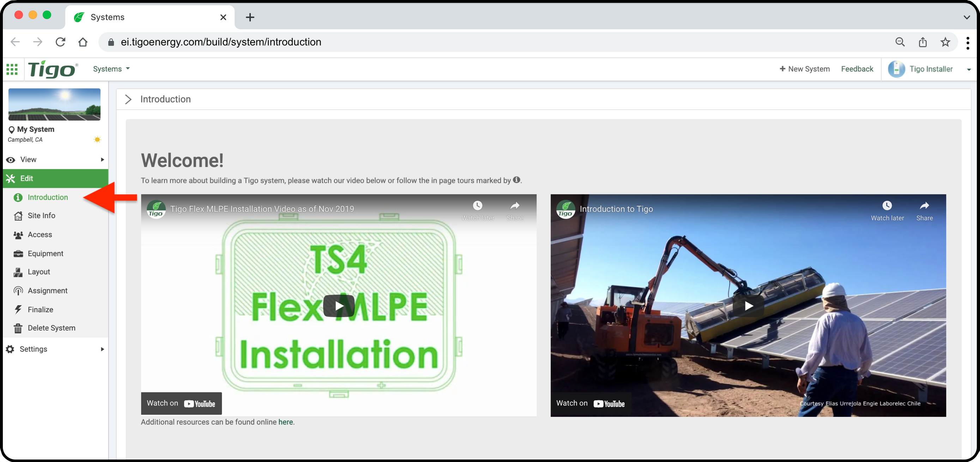This screenshot has width=980, height=462.
Task: Click Share on Introduction to Tigo video
Action: point(924,210)
